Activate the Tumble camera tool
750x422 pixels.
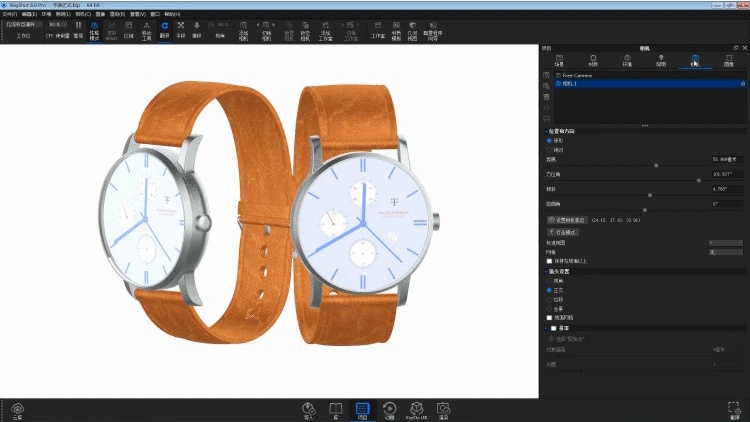click(x=165, y=30)
